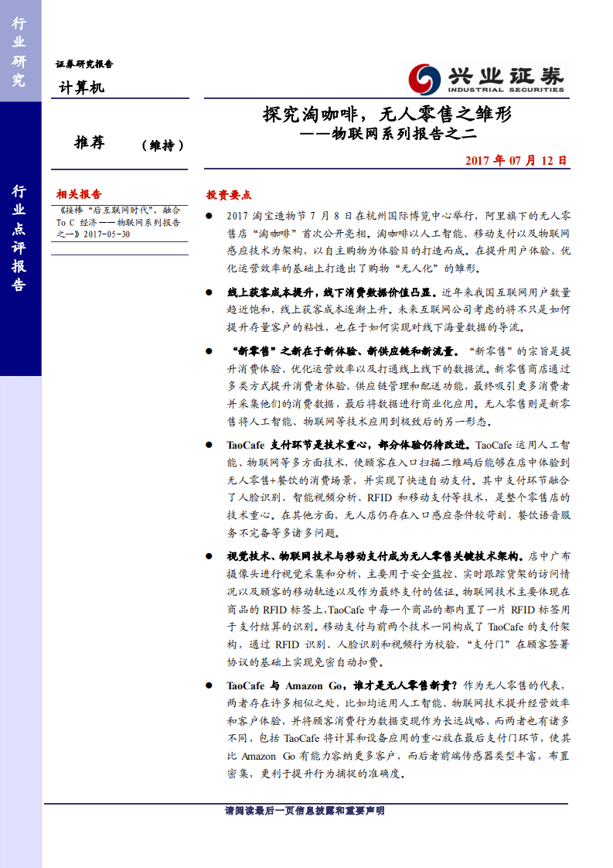The width and height of the screenshot is (613, 868).
Task: Click the Industrial Securities logo
Action: point(488,79)
